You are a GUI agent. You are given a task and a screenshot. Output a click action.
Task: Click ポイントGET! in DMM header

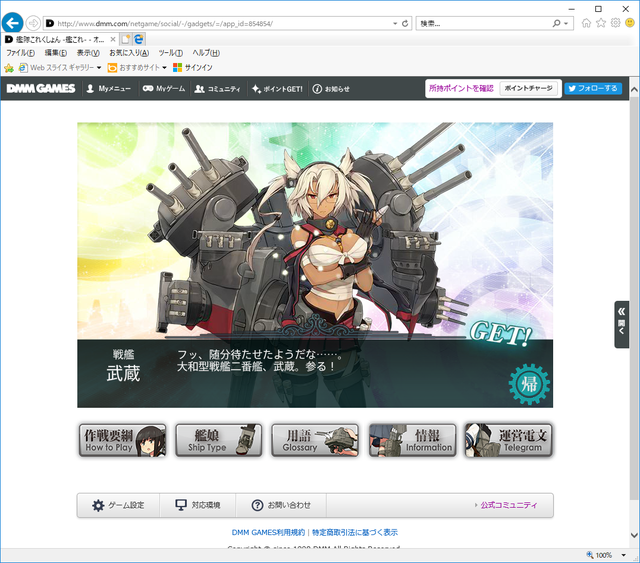[277, 89]
